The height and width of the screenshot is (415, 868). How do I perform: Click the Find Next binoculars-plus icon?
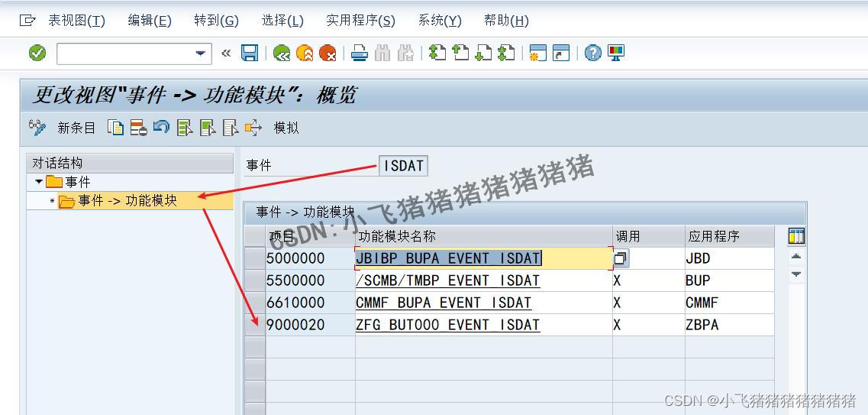[x=406, y=53]
